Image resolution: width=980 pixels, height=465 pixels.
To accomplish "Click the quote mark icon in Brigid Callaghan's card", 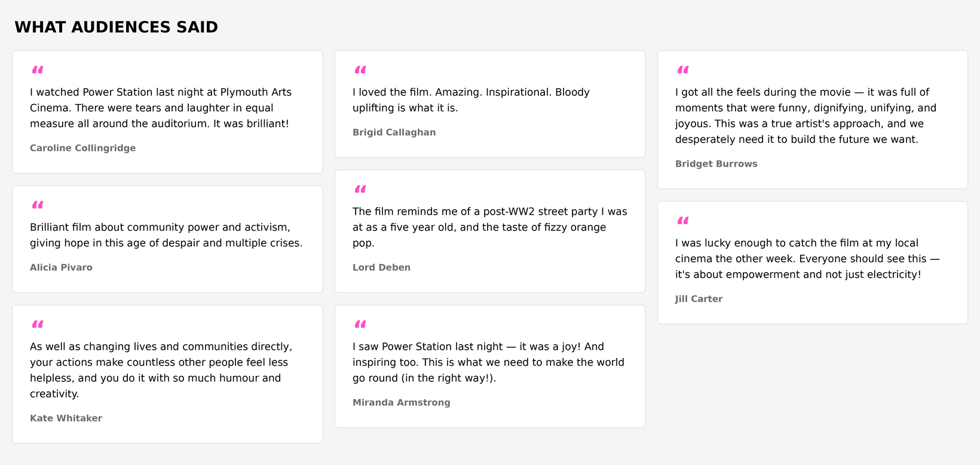I will [360, 70].
